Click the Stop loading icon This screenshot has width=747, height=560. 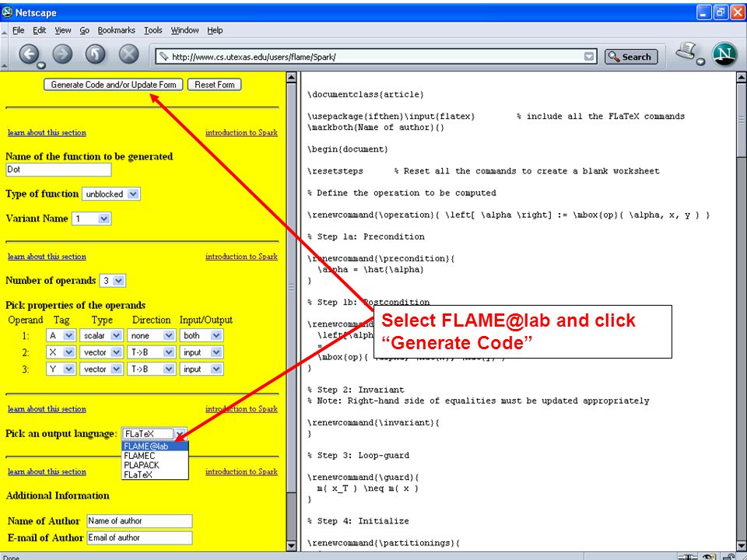128,54
